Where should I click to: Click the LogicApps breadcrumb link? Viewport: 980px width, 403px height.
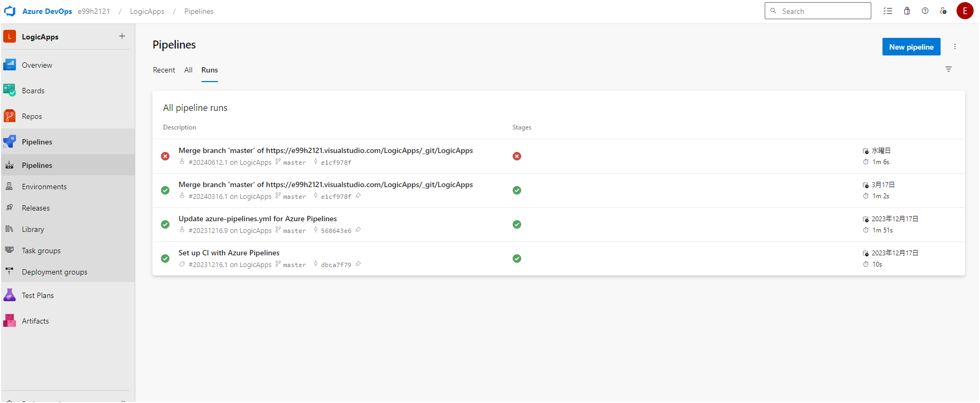147,11
